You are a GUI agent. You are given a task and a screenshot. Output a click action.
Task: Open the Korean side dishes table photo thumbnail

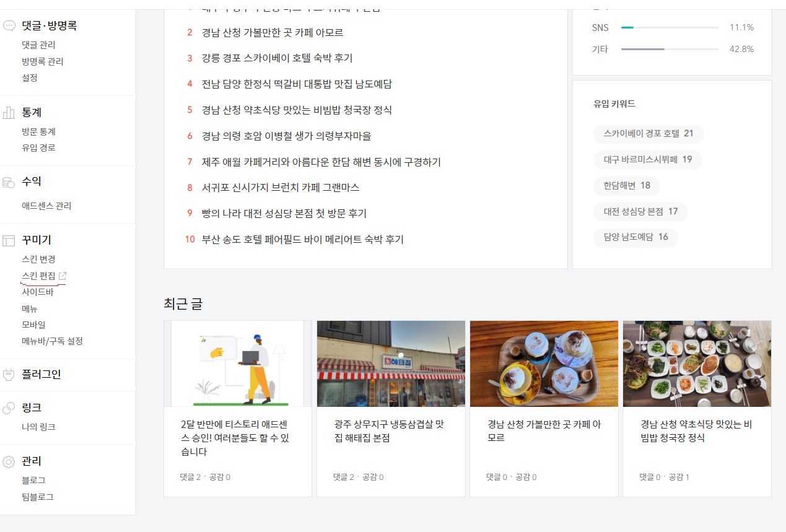pos(697,364)
